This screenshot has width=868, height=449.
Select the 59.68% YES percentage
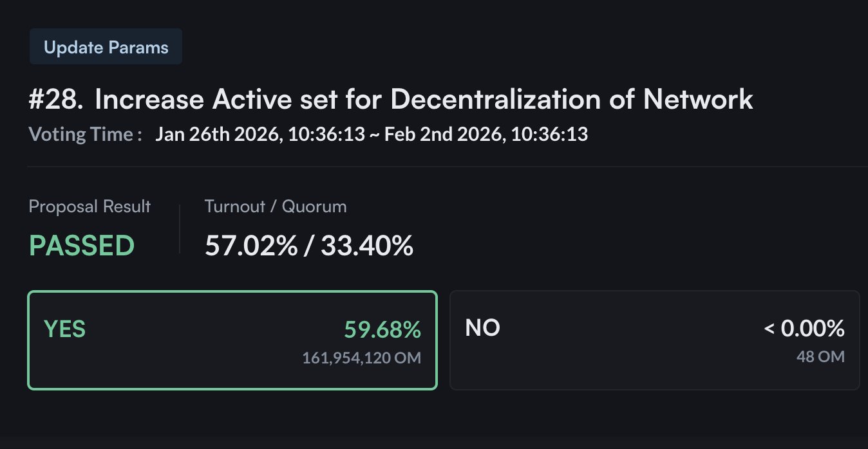click(x=382, y=329)
